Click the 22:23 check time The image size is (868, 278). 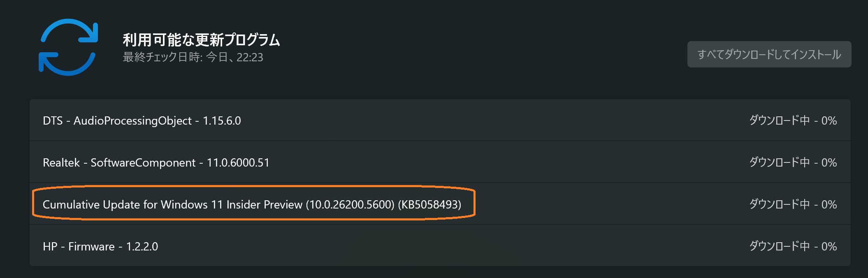point(250,57)
